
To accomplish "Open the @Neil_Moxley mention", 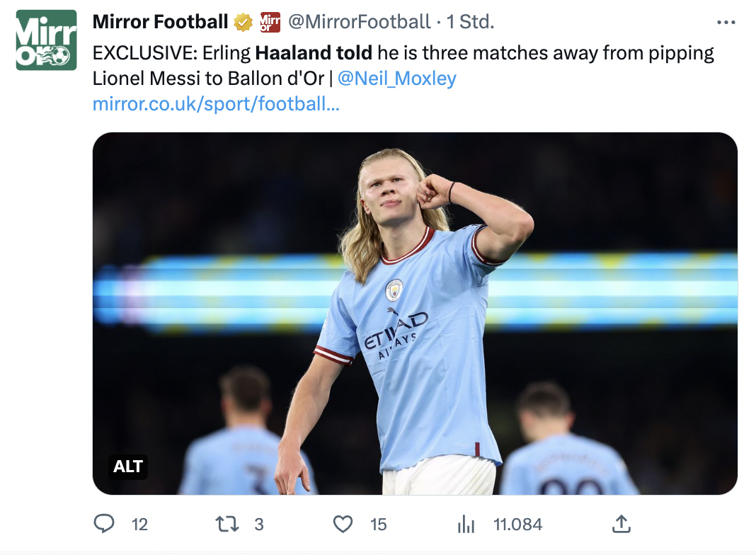I will (x=397, y=78).
